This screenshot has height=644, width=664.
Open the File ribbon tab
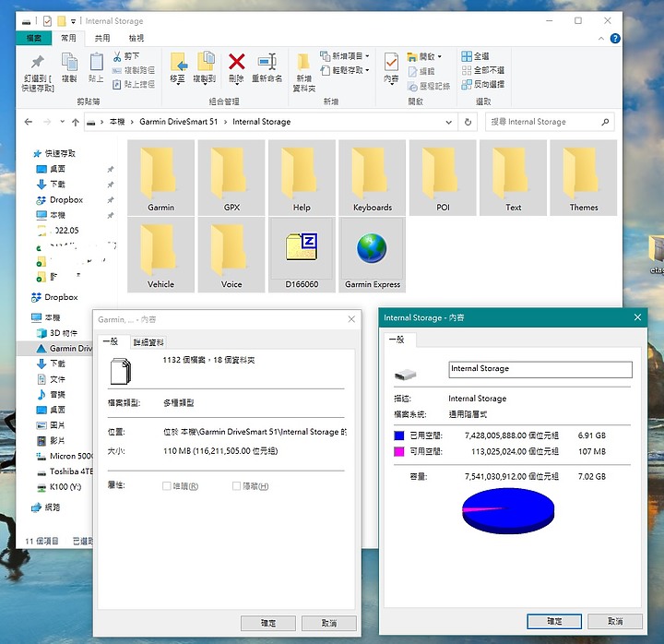click(x=34, y=39)
